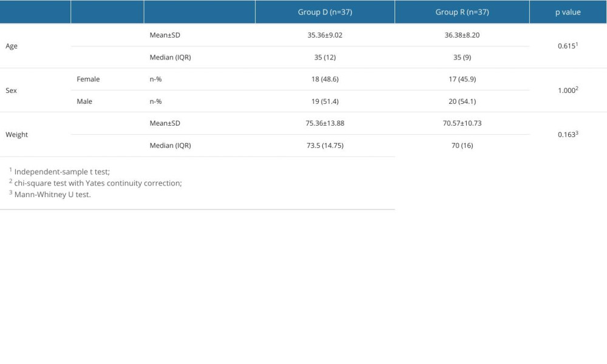Click footnote 'chi-square test with Yates continuity correction'
This screenshot has width=607, height=364.
click(x=97, y=183)
